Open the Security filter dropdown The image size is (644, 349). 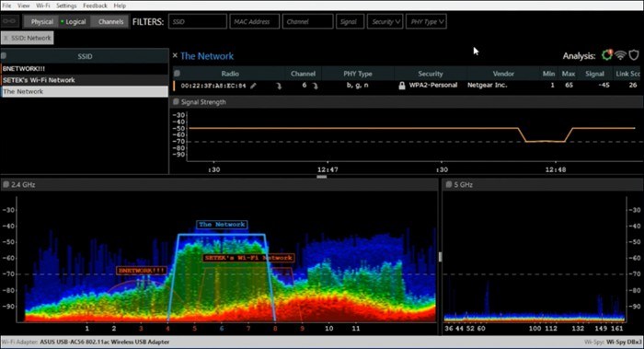[x=385, y=22]
